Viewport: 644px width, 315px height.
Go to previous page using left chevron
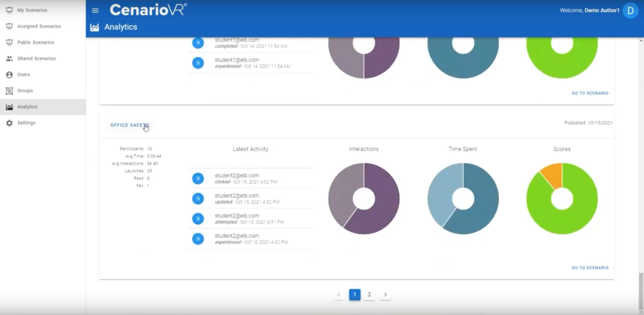click(x=339, y=295)
